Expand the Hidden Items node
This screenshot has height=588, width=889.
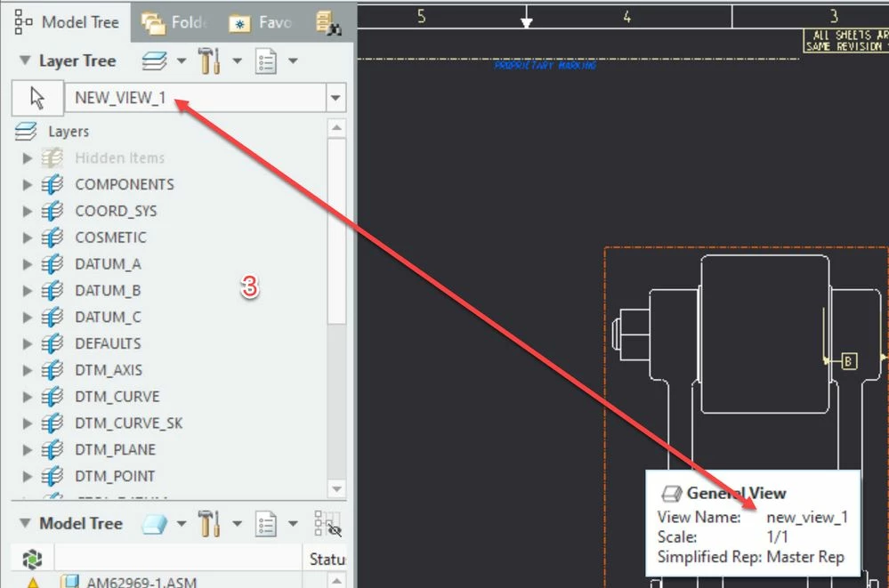pos(28,158)
